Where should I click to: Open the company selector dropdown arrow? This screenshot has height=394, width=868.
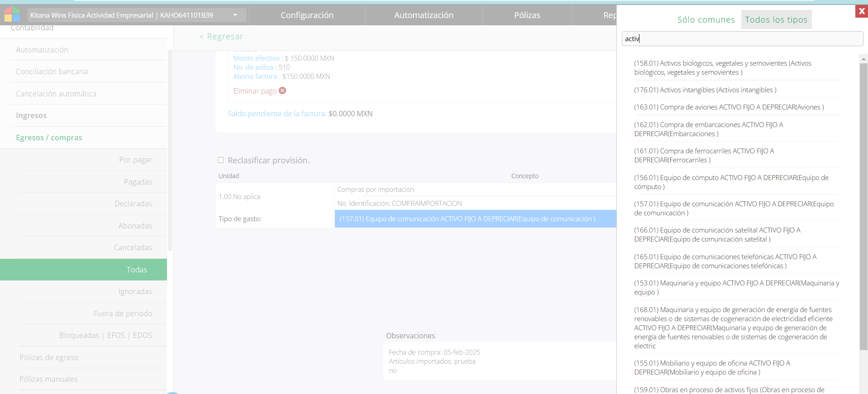click(235, 15)
